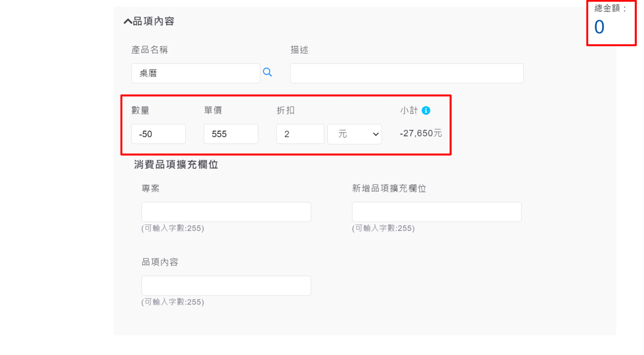The width and height of the screenshot is (644, 355).
Task: Focus the 新增品項擴充欄位 input box
Action: pyautogui.click(x=436, y=212)
